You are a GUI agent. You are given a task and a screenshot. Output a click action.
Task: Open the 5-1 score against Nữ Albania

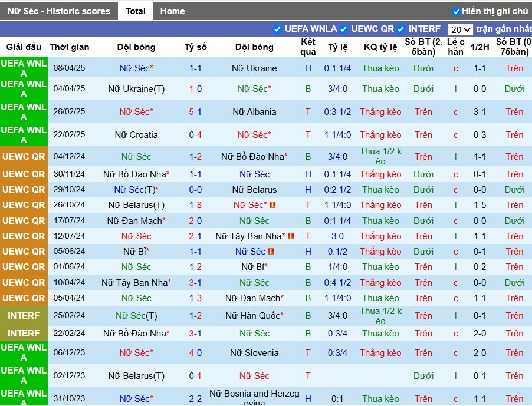(195, 112)
